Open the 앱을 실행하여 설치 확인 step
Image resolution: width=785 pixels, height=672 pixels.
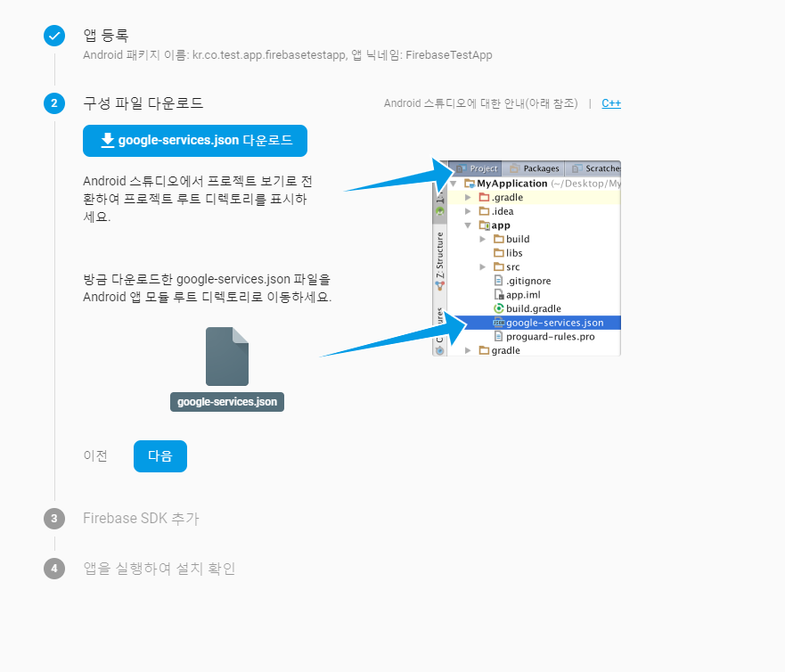pyautogui.click(x=159, y=569)
